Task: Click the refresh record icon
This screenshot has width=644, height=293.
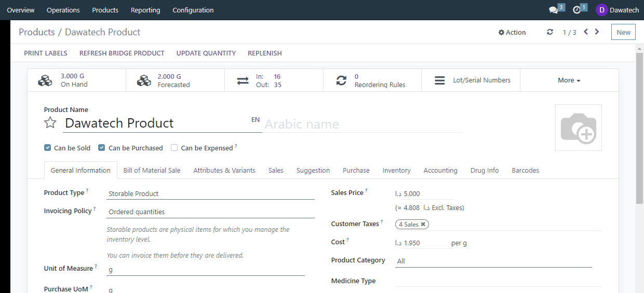Action: pos(550,32)
